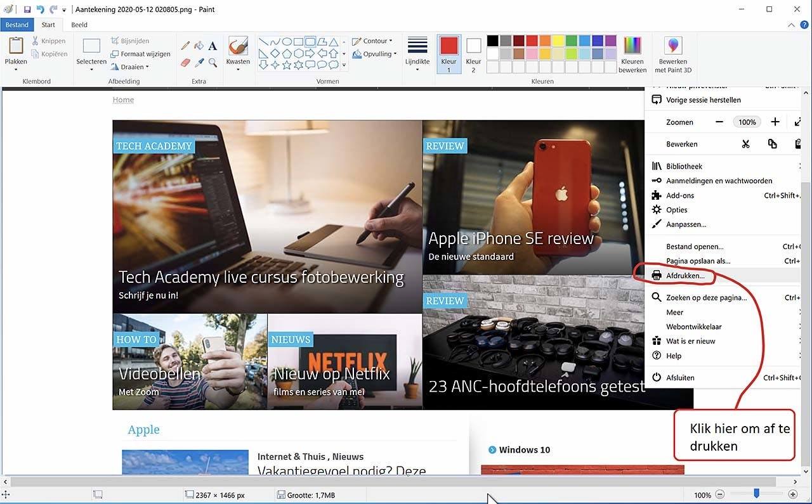Image resolution: width=812 pixels, height=504 pixels.
Task: Switch to the Beeld tab
Action: [79, 25]
